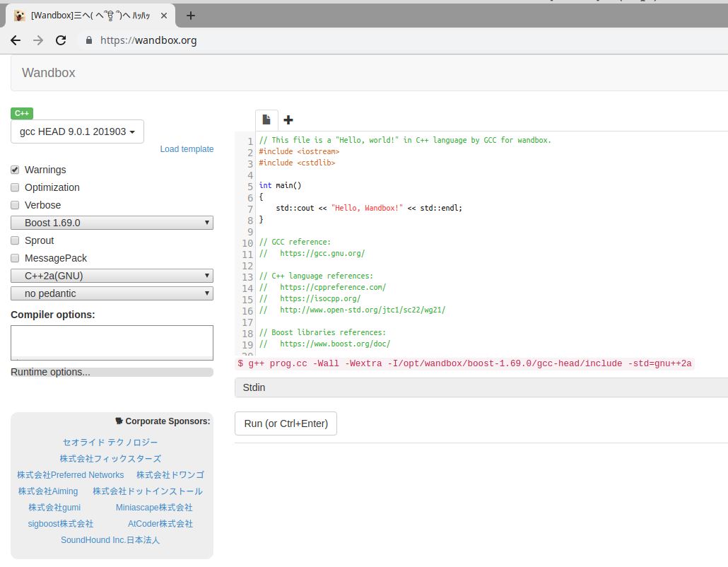This screenshot has height=567, width=728.
Task: Click the C++ language badge
Action: 22,113
